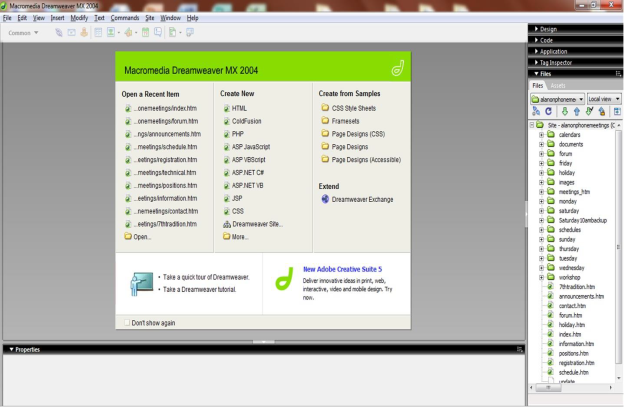The height and width of the screenshot is (408, 625).
Task: Select the Saturday10ambackup folder
Action: pos(582,220)
